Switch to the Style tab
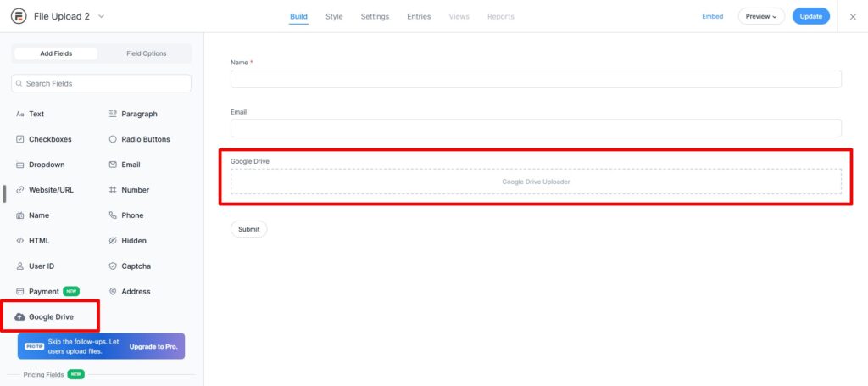 (334, 17)
